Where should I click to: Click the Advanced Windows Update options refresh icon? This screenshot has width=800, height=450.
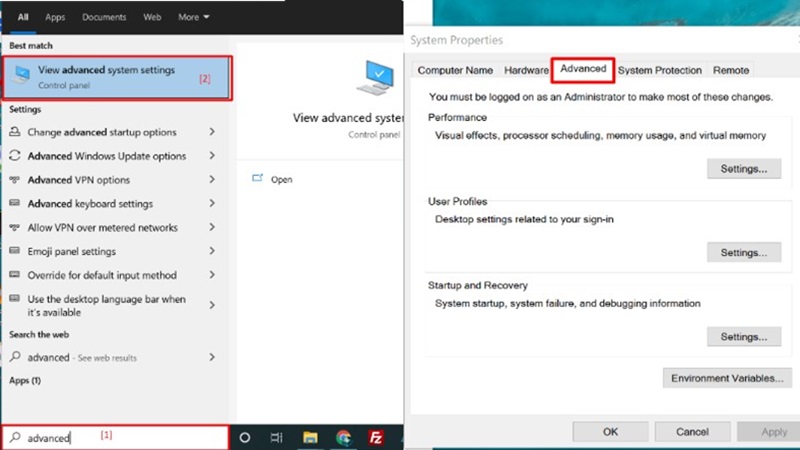[15, 156]
